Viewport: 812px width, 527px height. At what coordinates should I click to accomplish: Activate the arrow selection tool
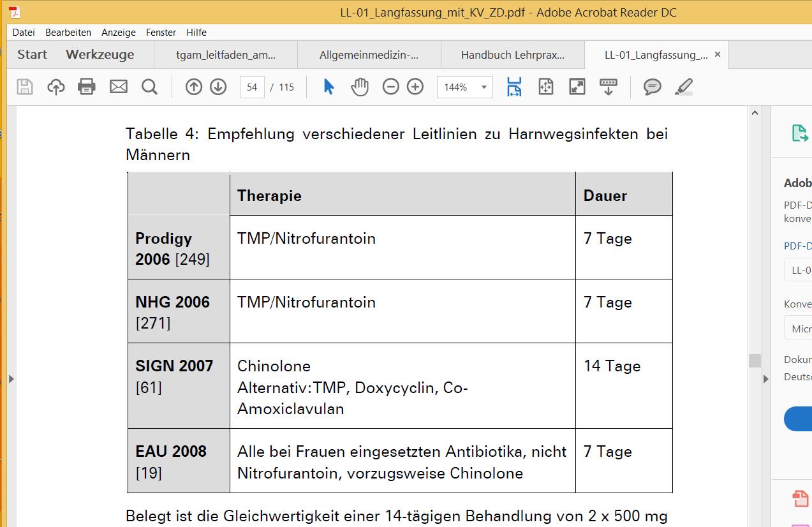click(x=329, y=87)
